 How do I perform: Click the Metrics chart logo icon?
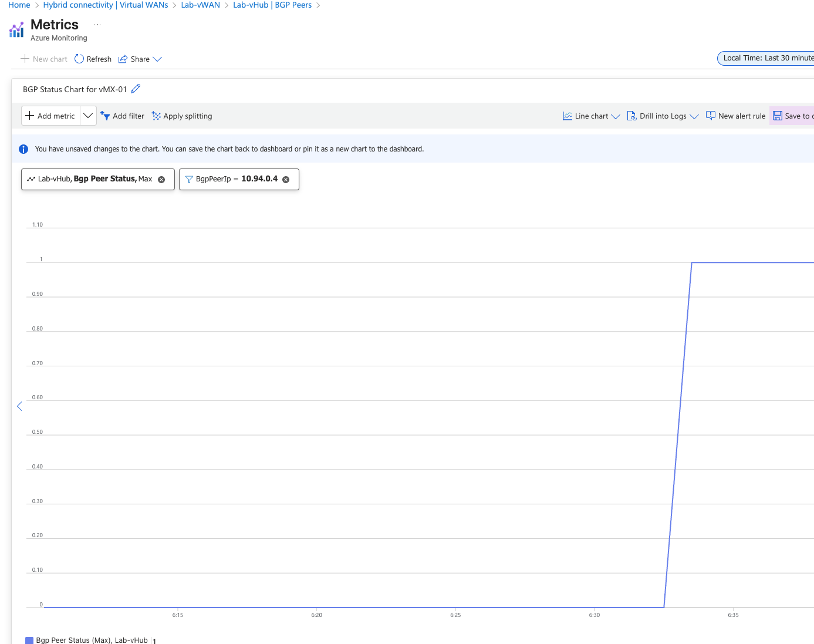pos(16,29)
